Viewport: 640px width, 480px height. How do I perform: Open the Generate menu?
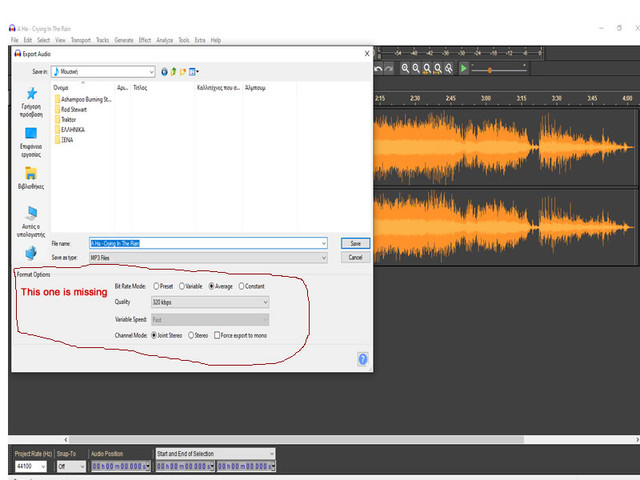pos(124,40)
